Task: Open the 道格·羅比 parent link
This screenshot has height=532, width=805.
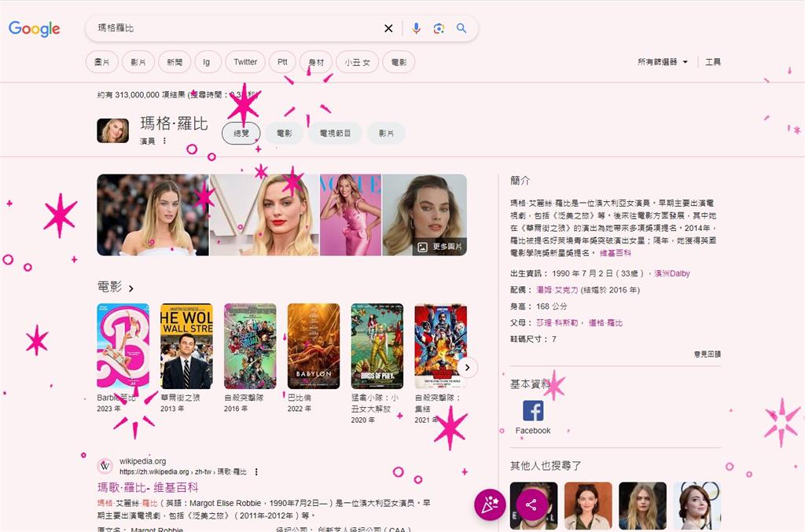Action: 605,323
